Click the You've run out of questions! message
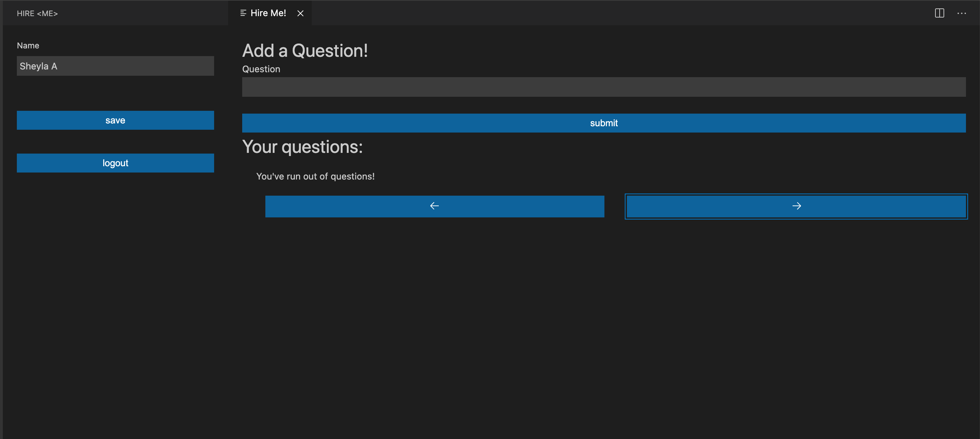 [x=316, y=176]
